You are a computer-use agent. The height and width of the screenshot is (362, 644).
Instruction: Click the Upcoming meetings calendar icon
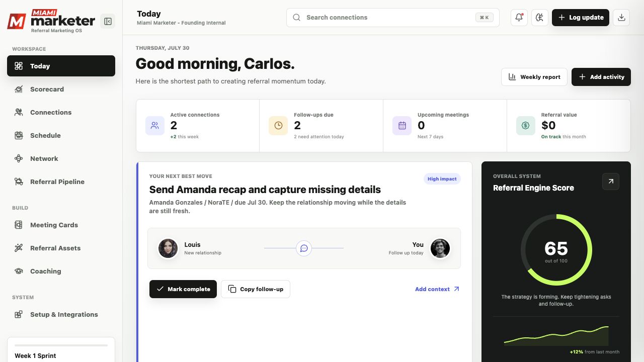(402, 126)
